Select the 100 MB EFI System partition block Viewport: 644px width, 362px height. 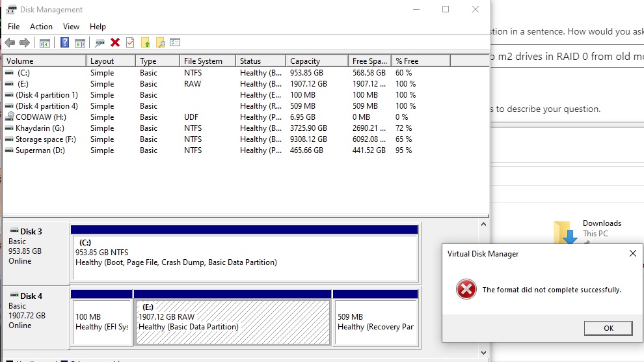[x=102, y=318]
